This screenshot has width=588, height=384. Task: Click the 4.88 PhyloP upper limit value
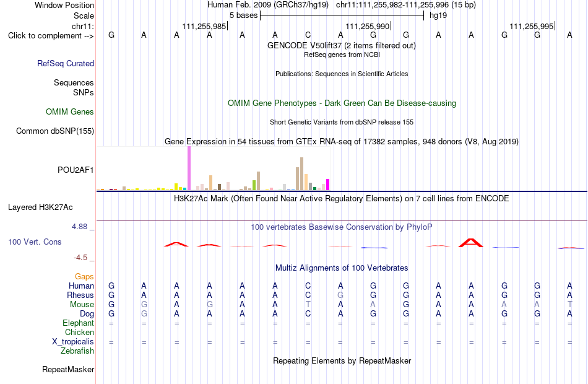80,227
